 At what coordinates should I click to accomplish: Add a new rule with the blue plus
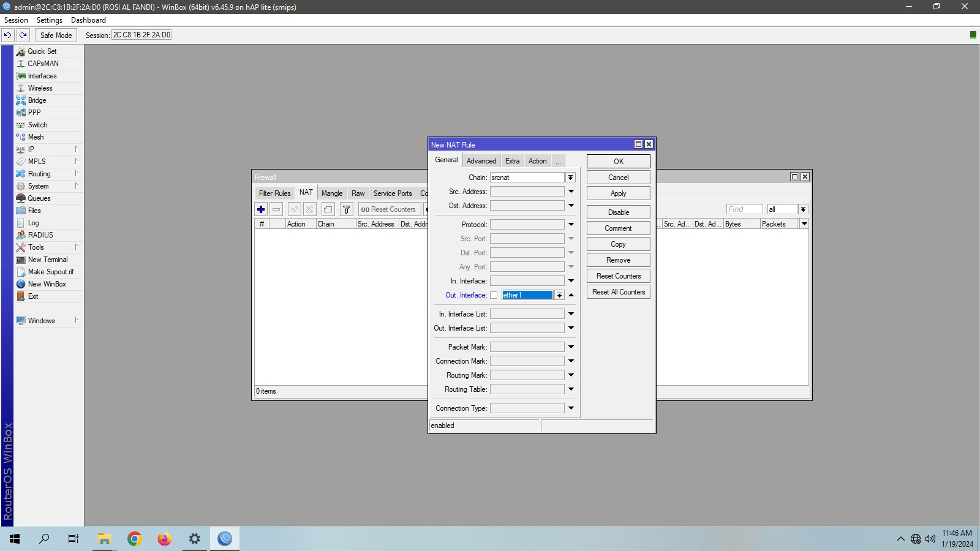click(261, 209)
